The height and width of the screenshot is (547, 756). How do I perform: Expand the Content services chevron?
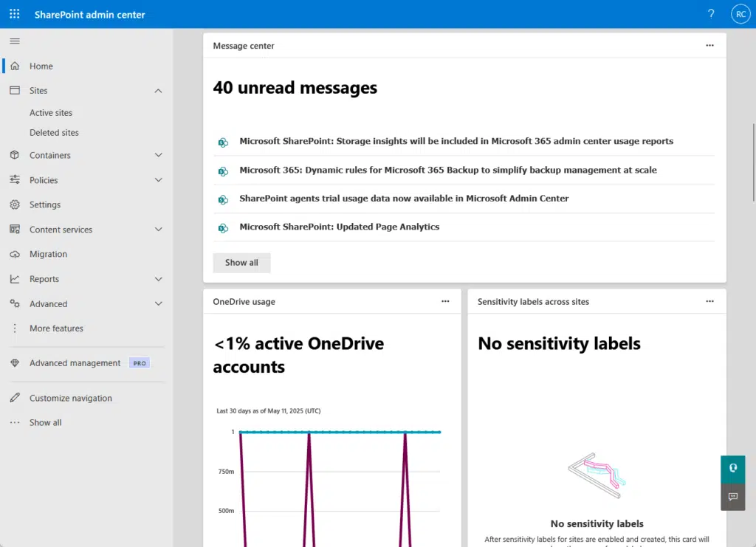click(x=158, y=230)
